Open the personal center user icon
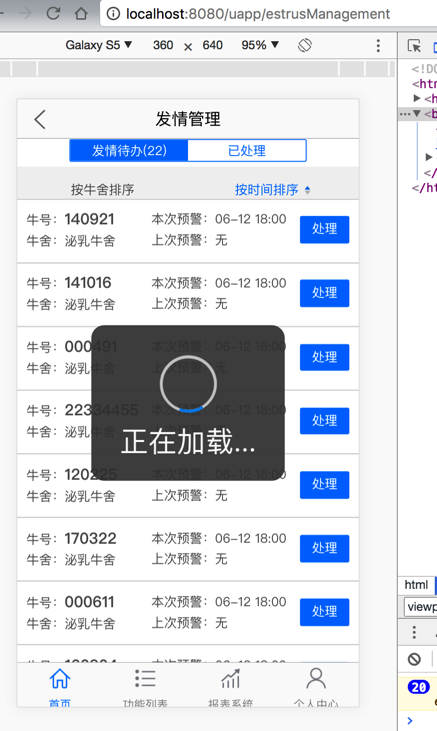The width and height of the screenshot is (437, 731). [x=316, y=678]
